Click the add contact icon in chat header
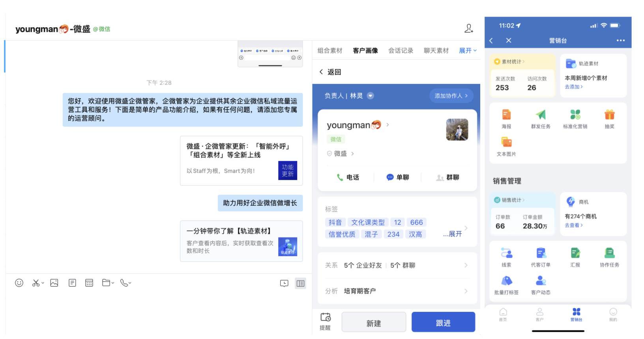 click(x=468, y=28)
